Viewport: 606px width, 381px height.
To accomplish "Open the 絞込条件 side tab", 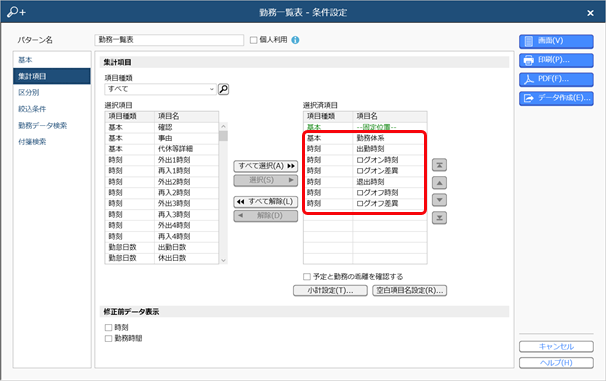I will click(52, 109).
